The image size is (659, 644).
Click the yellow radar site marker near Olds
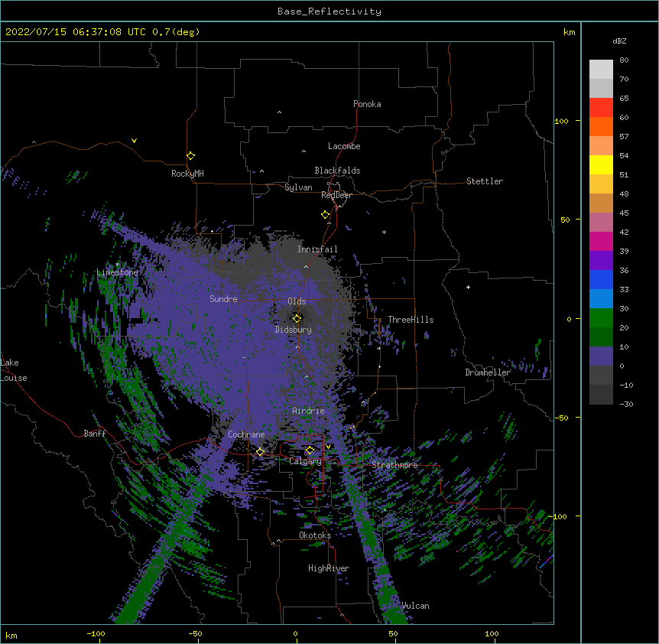[297, 318]
